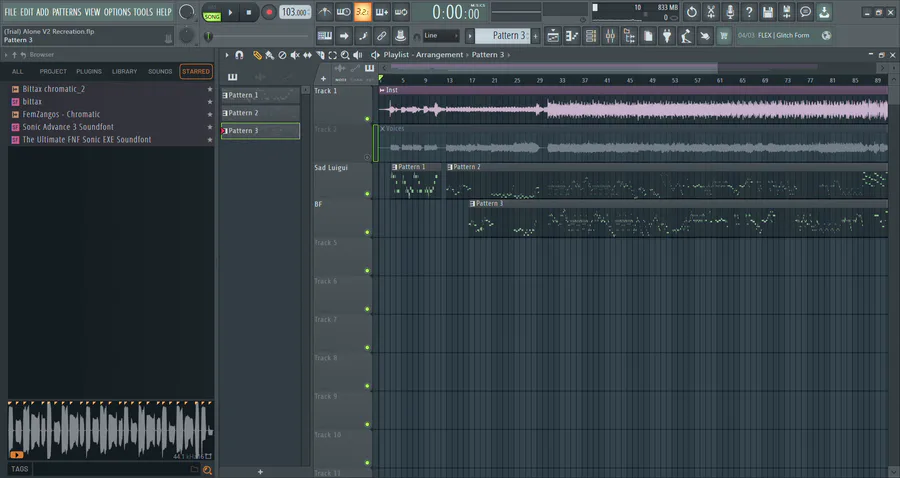Screen dimensions: 900x478
Task: Click the undo history circular arrow icon
Action: pos(692,12)
